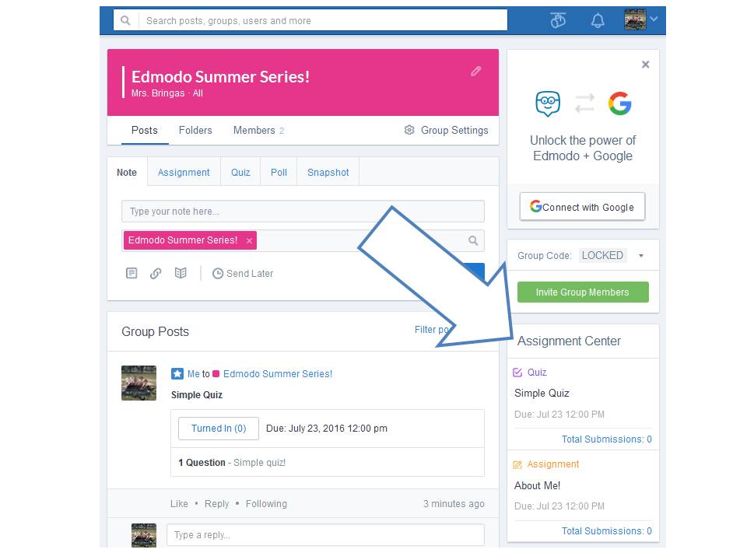Close the Google connect promo card
Viewport: 747px width, 560px height.
(x=646, y=65)
